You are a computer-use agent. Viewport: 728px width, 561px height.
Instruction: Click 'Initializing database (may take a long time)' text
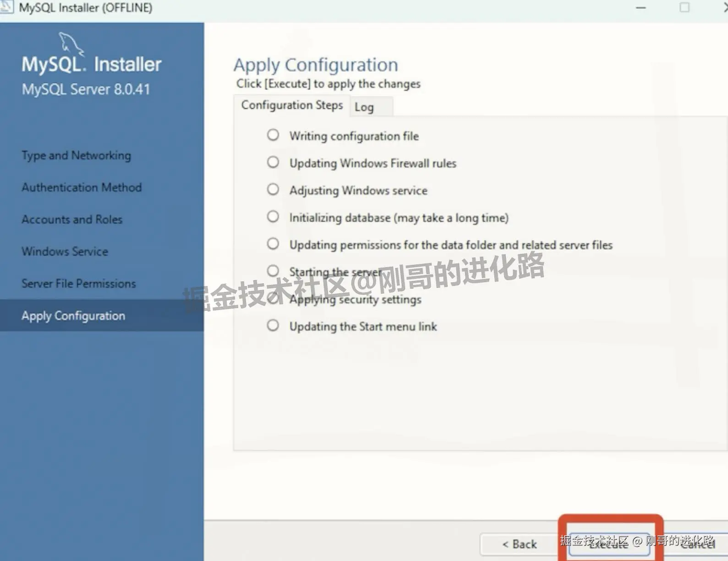(399, 218)
